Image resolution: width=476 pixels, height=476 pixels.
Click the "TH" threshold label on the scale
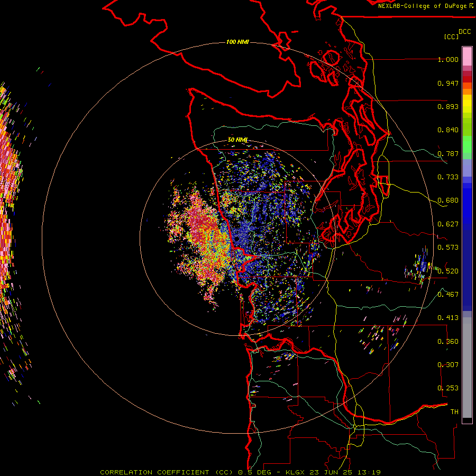click(x=454, y=412)
